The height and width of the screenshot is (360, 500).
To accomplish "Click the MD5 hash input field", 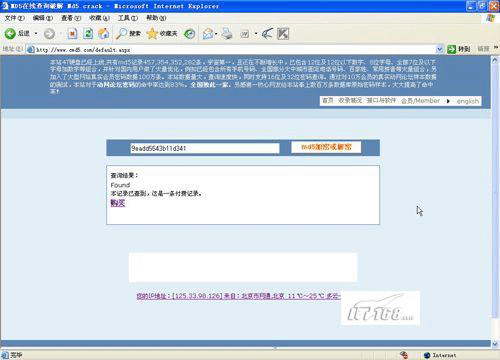I will (x=205, y=148).
